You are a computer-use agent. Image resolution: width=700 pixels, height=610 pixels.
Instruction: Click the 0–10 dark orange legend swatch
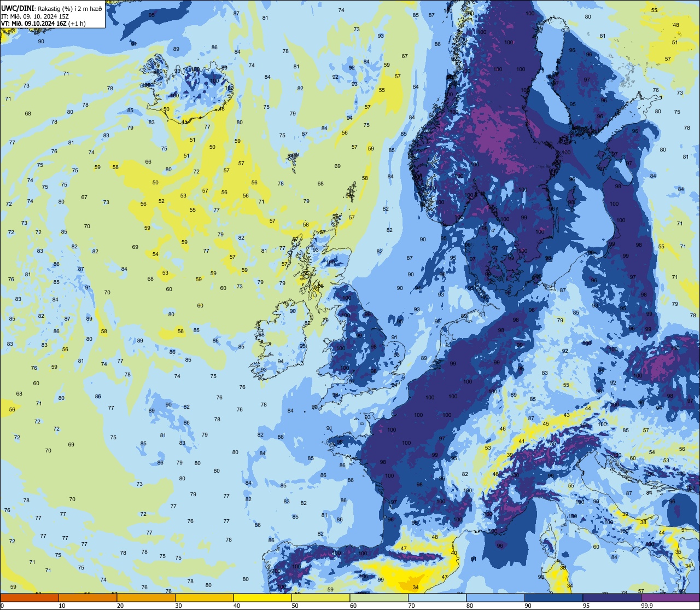[x=30, y=597]
